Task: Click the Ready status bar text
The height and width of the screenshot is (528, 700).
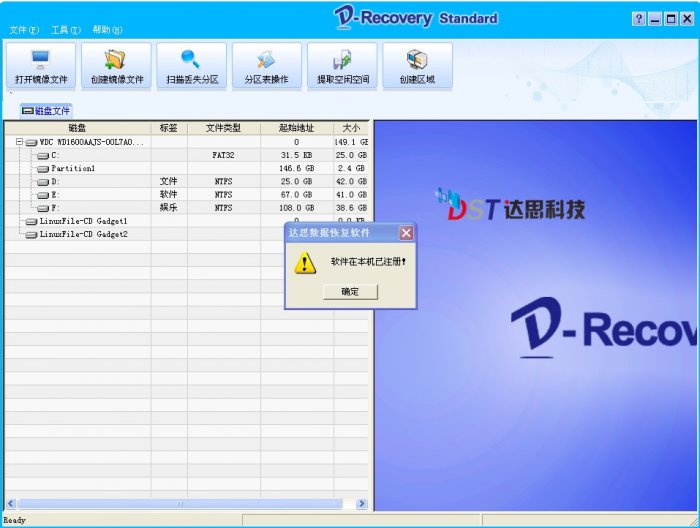Action: (14, 520)
